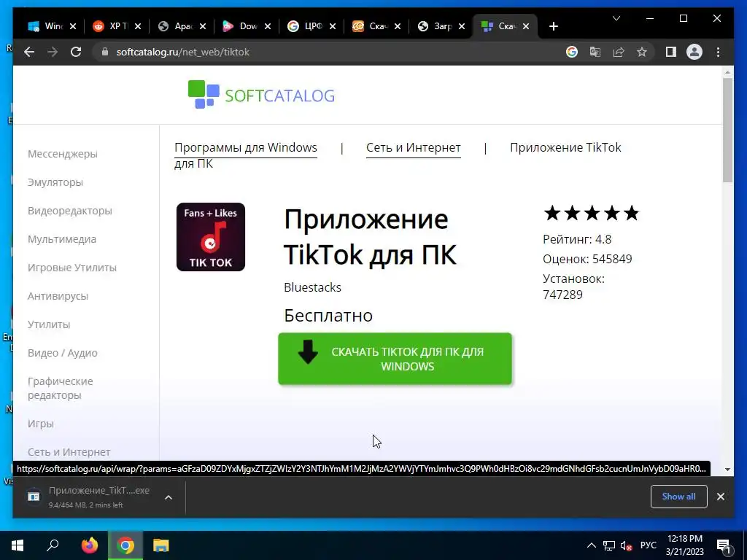Click the network tray icon
Image resolution: width=747 pixels, height=560 pixels.
tap(609, 545)
